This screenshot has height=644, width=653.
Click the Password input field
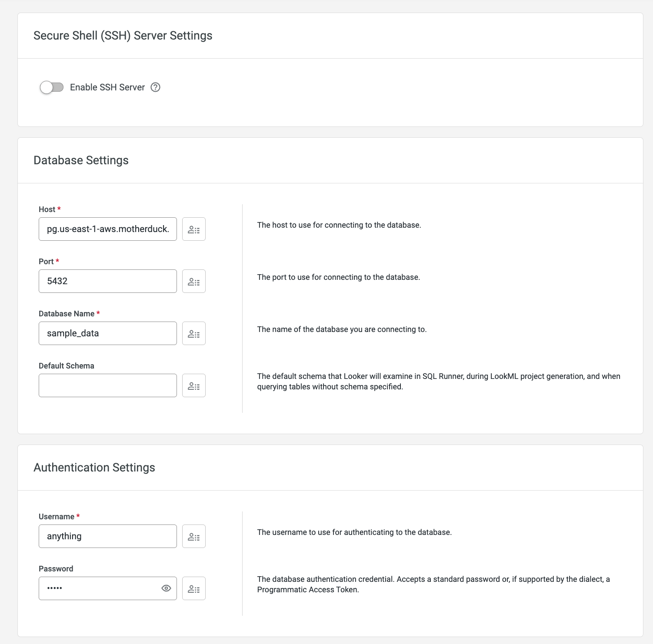[x=108, y=588]
